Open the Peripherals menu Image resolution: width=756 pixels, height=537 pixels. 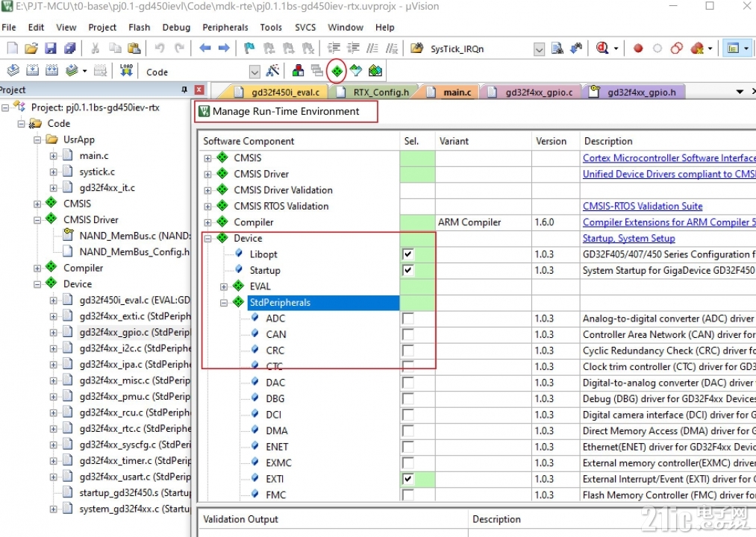(x=225, y=28)
